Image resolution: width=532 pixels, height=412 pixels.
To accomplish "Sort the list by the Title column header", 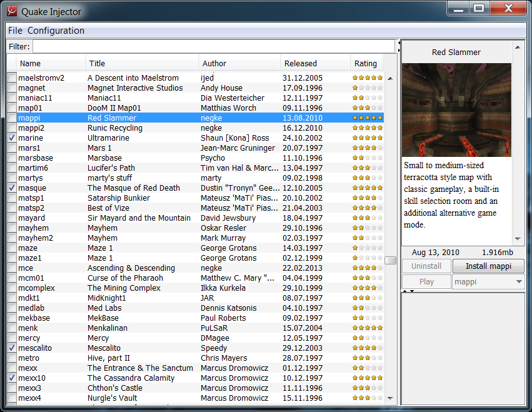I will pos(142,64).
